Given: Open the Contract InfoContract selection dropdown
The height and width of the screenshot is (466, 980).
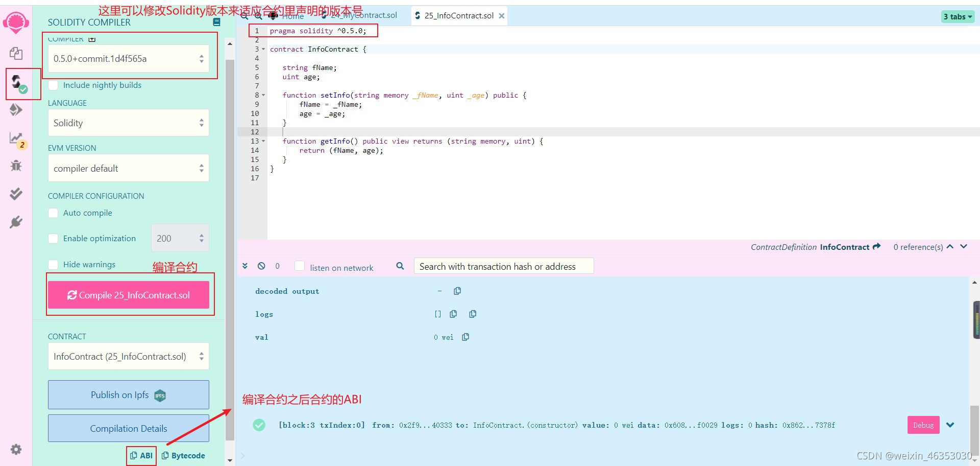Looking at the screenshot, I should click(129, 356).
